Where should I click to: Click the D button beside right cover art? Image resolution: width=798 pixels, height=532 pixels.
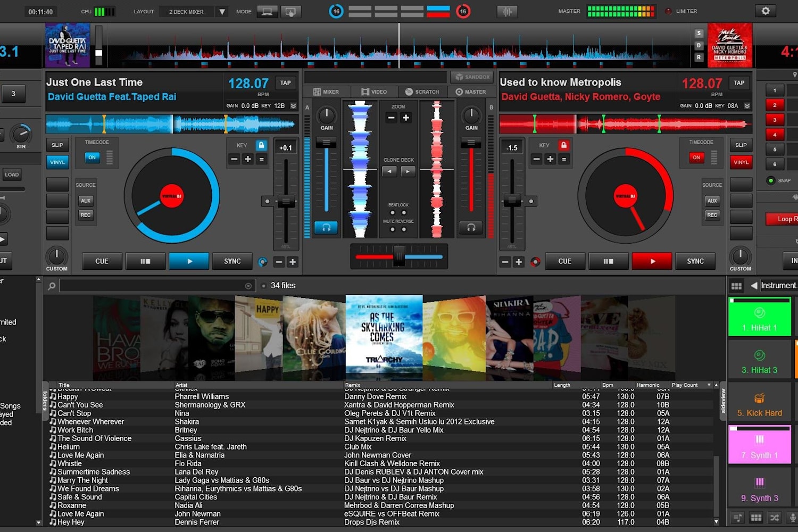(x=699, y=45)
